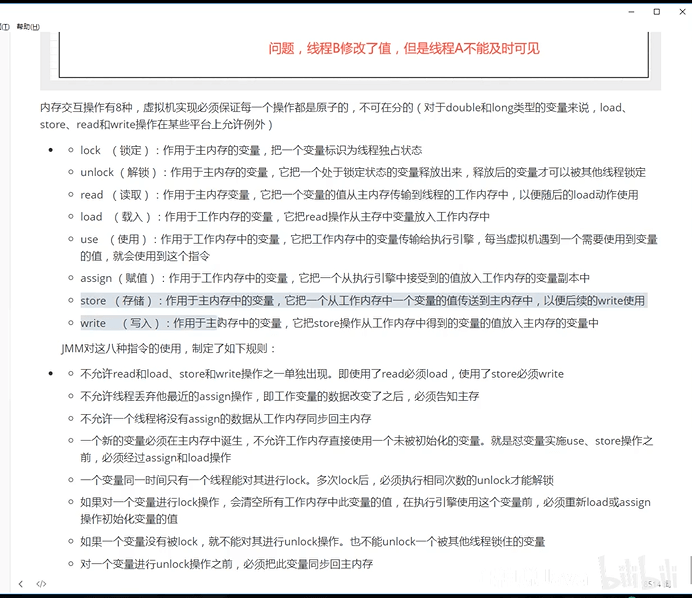Screen dimensions: 692x598
Task: Click the highlighted 'store （存储）' list item
Action: [x=363, y=301]
